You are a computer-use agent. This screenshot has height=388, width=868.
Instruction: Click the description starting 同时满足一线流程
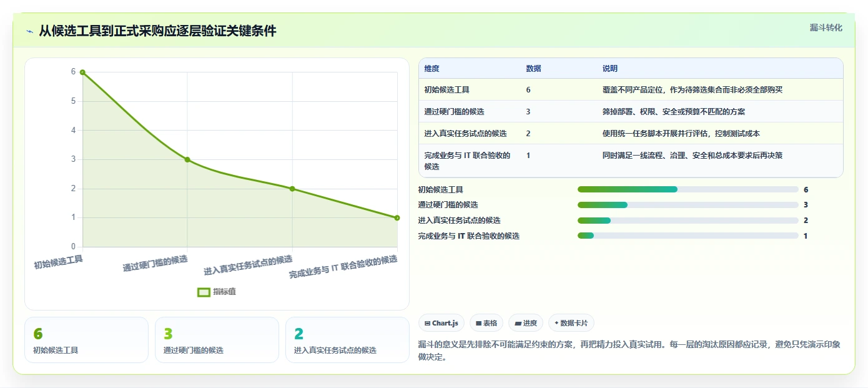click(693, 156)
